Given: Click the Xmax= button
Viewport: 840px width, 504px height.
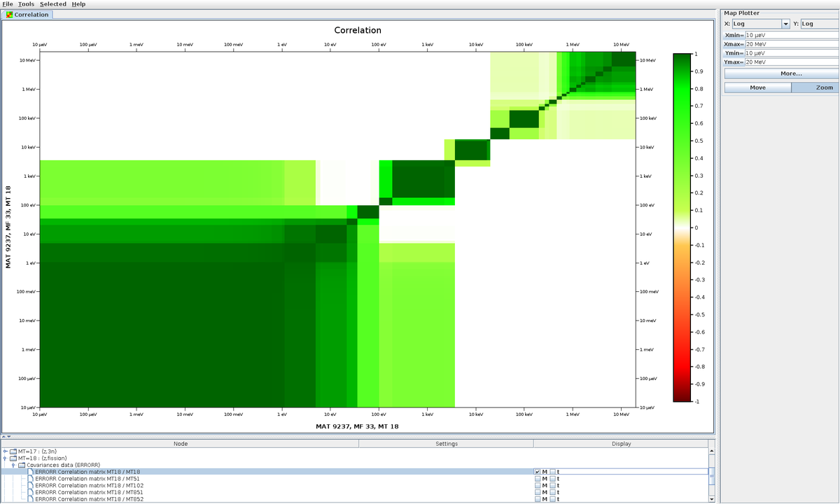Looking at the screenshot, I should (734, 43).
